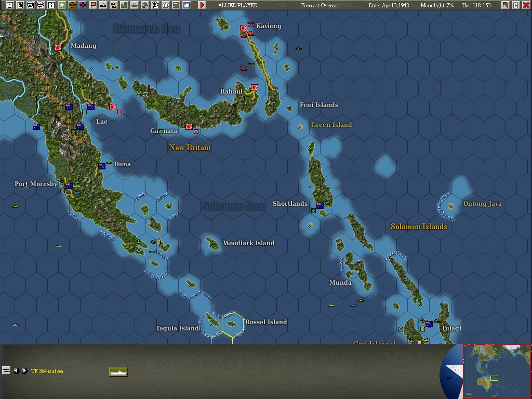Click the single yellow ship toolbar icon
Viewport: 532px width, 399px height.
click(103, 5)
